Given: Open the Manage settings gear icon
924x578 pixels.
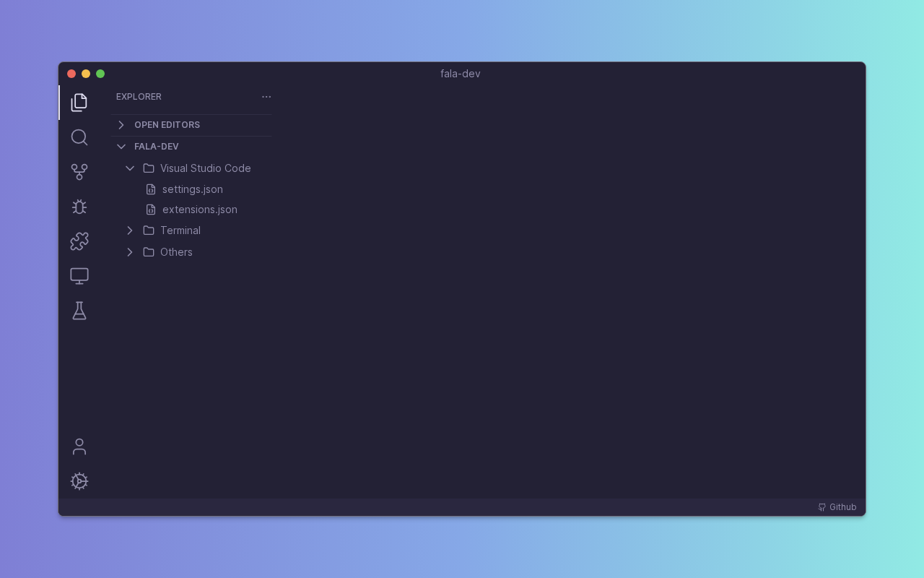Looking at the screenshot, I should [x=79, y=481].
